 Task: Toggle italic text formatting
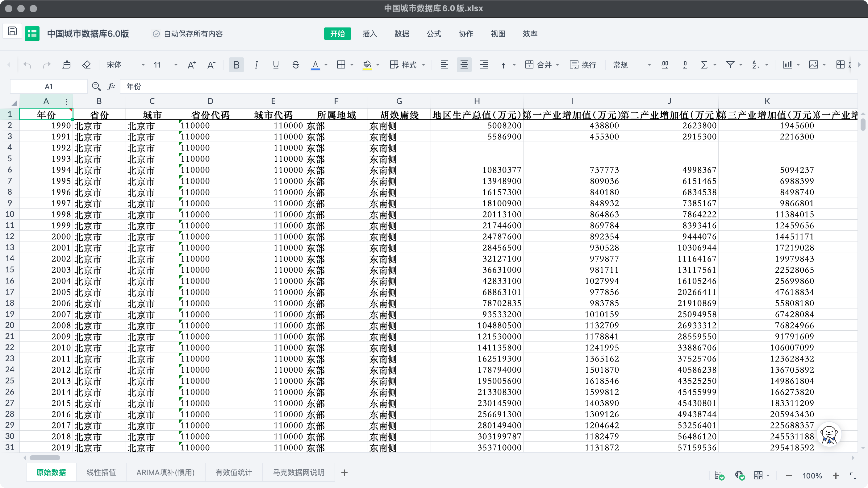point(256,65)
